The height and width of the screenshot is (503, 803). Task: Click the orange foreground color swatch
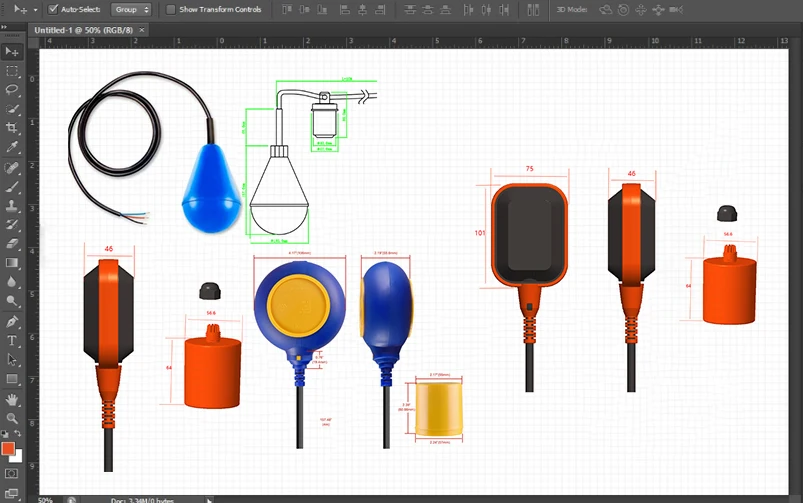pyautogui.click(x=8, y=448)
